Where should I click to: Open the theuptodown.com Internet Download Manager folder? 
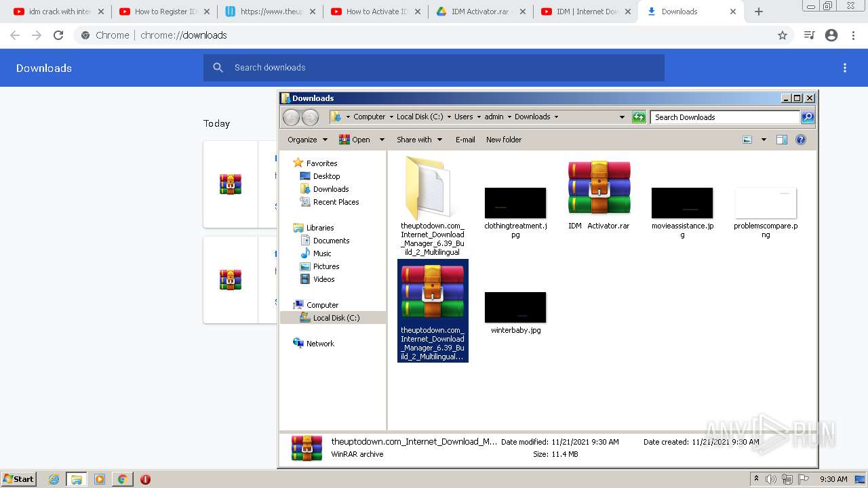[x=433, y=206]
